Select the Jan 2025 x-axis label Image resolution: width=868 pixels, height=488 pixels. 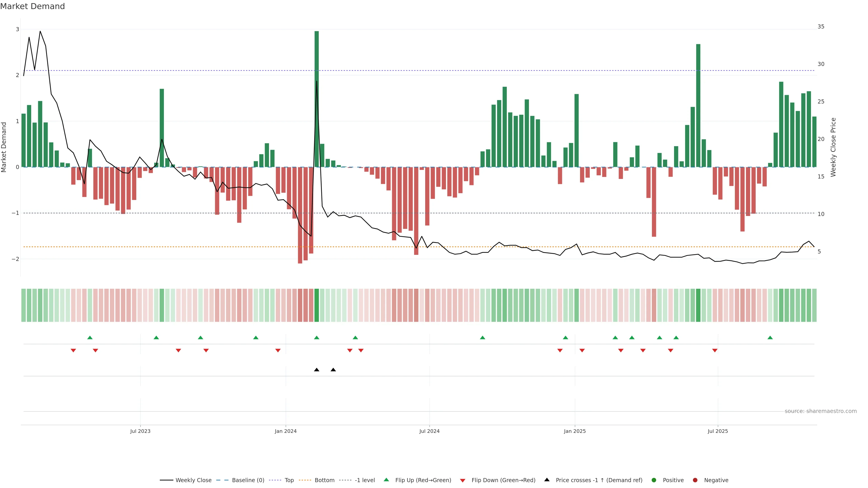(x=575, y=432)
